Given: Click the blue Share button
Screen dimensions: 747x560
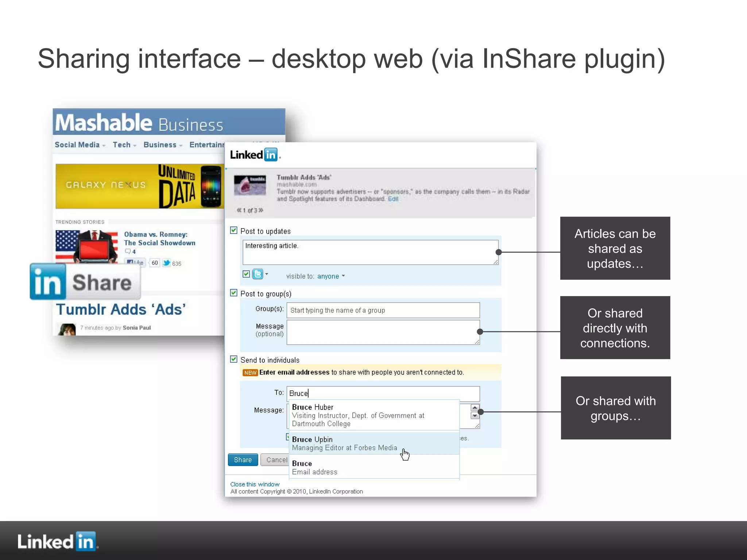Looking at the screenshot, I should click(243, 460).
